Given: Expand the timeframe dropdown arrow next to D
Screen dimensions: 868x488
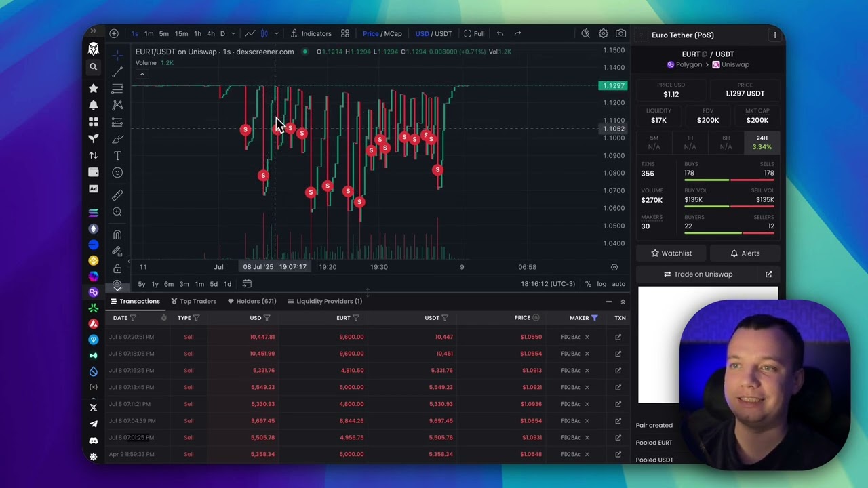Looking at the screenshot, I should coord(233,33).
